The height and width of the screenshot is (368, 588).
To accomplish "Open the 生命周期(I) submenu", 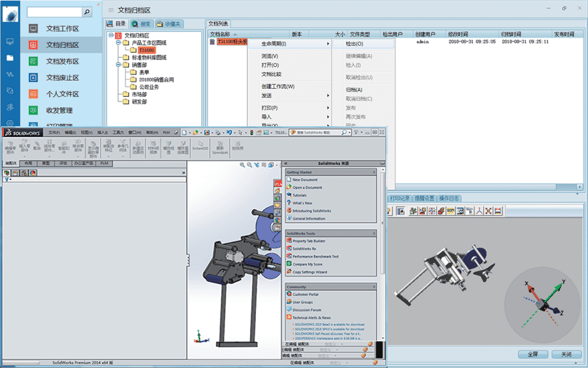I will click(289, 44).
